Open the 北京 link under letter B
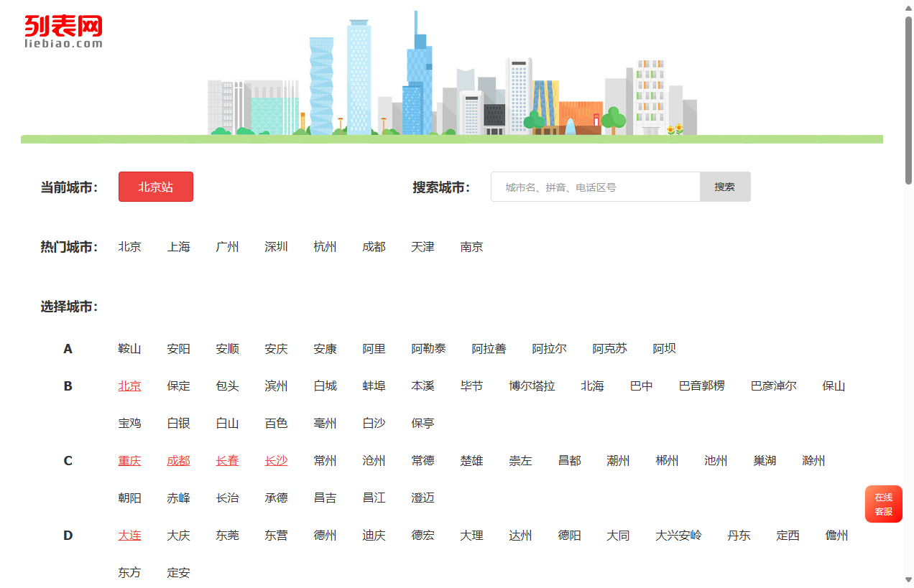 pyautogui.click(x=129, y=386)
